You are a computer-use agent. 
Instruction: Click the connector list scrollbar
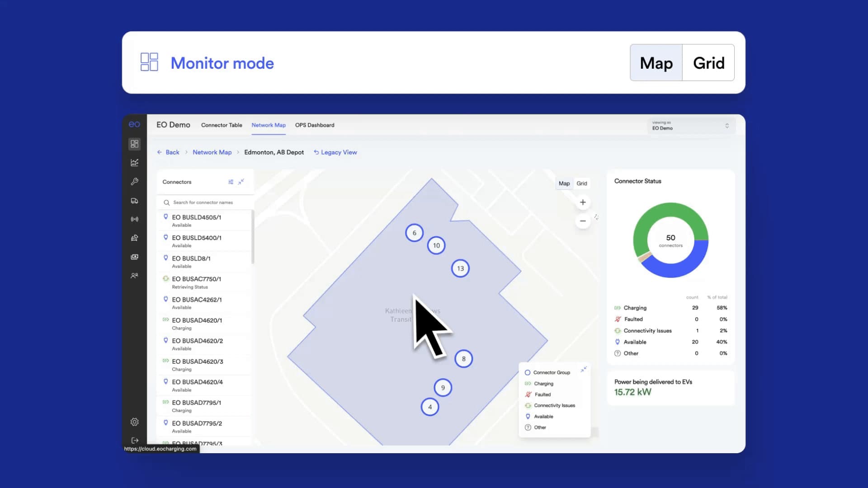253,236
